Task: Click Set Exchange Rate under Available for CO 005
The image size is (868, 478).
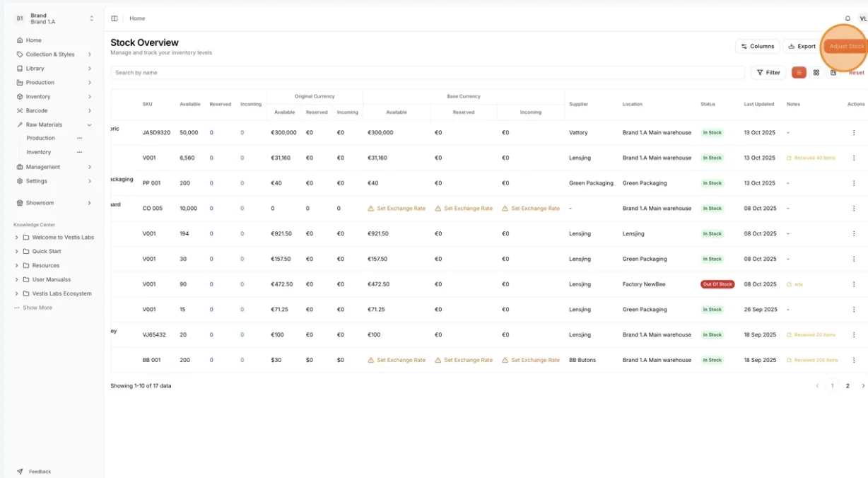Action: 397,209
